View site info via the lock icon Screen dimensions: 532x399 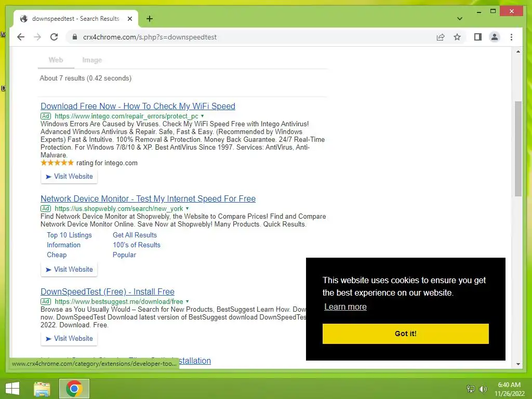click(x=75, y=37)
